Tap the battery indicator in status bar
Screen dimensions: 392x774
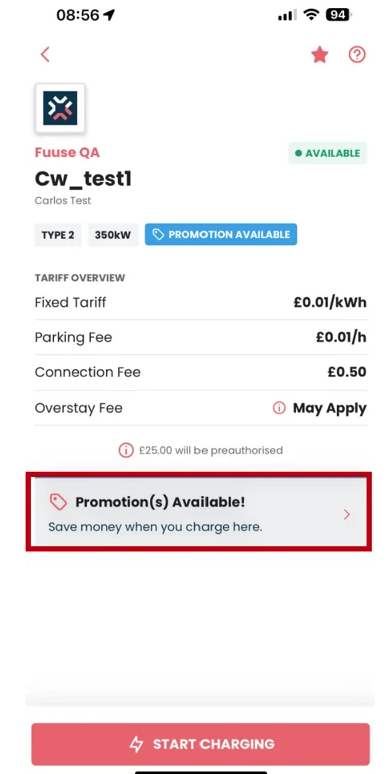point(338,15)
